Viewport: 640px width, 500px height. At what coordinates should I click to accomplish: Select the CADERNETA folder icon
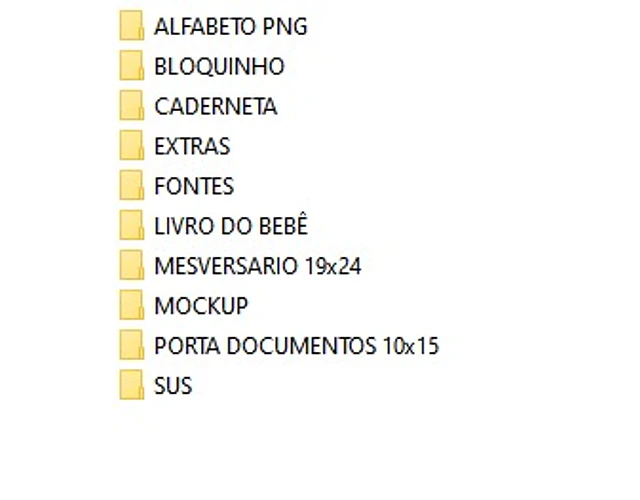point(131,105)
